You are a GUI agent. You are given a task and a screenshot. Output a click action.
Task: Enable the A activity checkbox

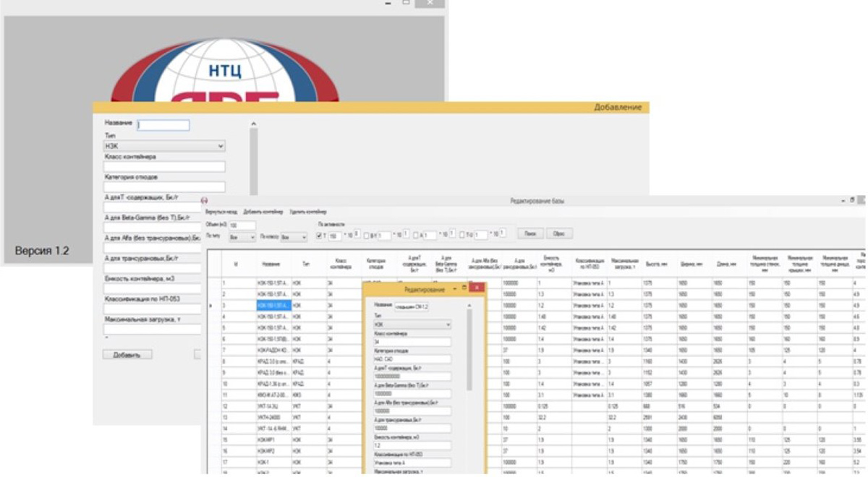click(417, 236)
